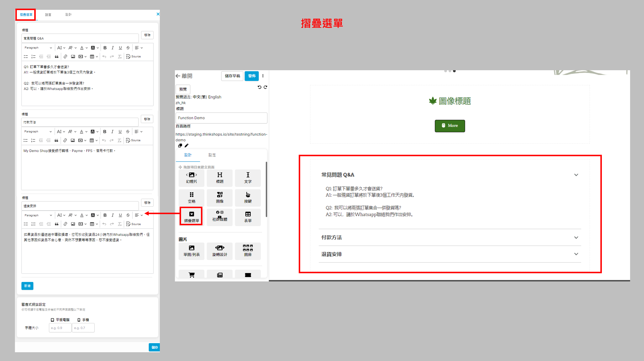
Task: Select the 旋轉設計 carousel widget icon
Action: click(220, 251)
